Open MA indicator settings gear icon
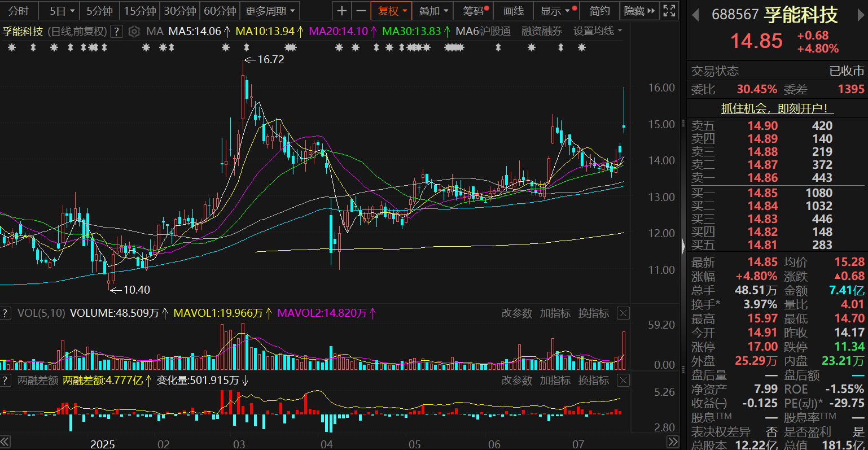The height and width of the screenshot is (450, 868). tap(134, 32)
